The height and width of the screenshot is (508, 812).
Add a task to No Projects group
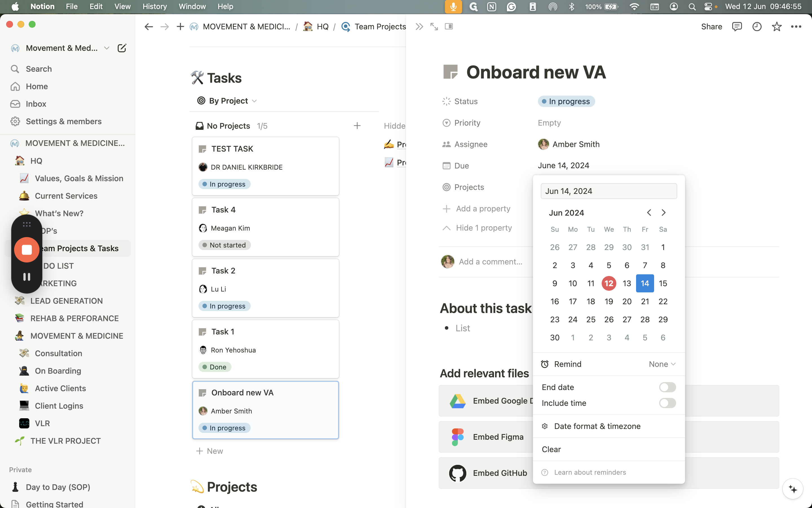357,126
